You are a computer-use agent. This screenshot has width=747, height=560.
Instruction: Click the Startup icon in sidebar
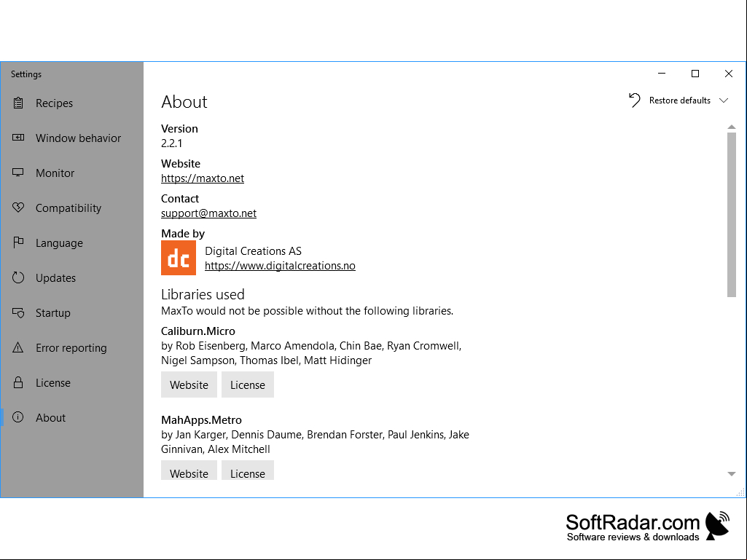pyautogui.click(x=18, y=312)
